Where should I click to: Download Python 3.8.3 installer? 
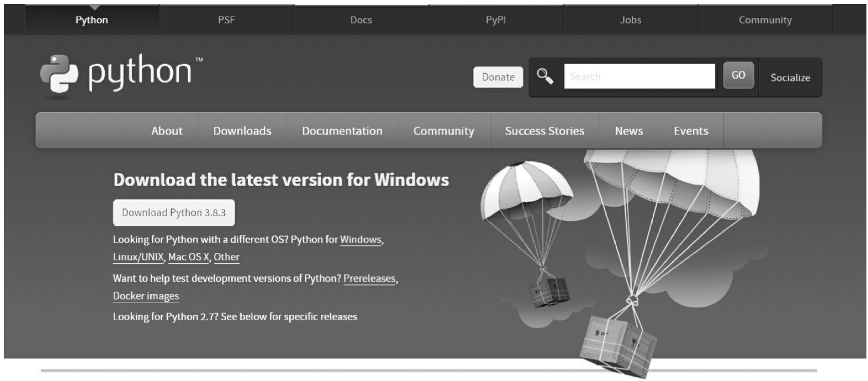[x=174, y=213]
